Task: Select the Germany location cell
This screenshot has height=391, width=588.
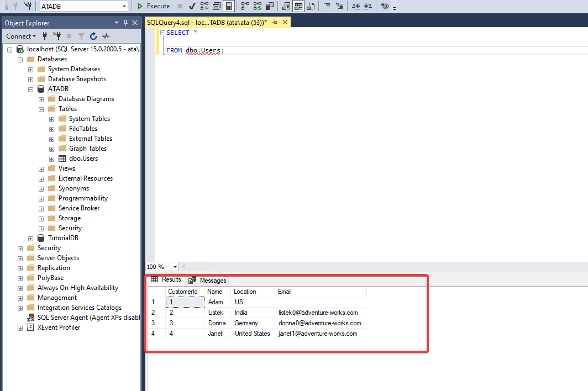Action: tap(253, 323)
